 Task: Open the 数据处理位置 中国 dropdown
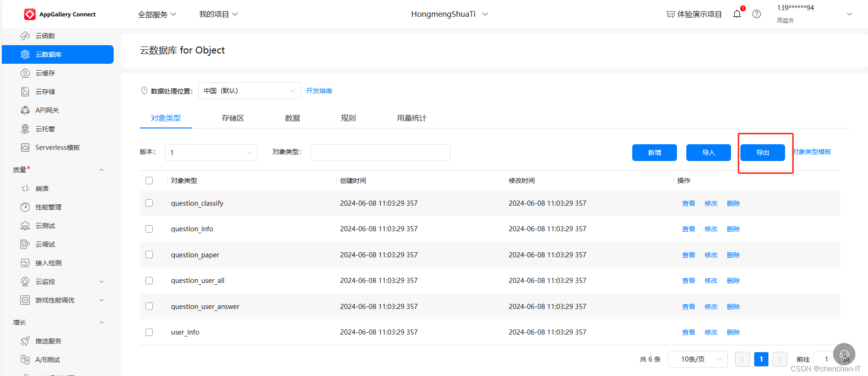[x=250, y=91]
